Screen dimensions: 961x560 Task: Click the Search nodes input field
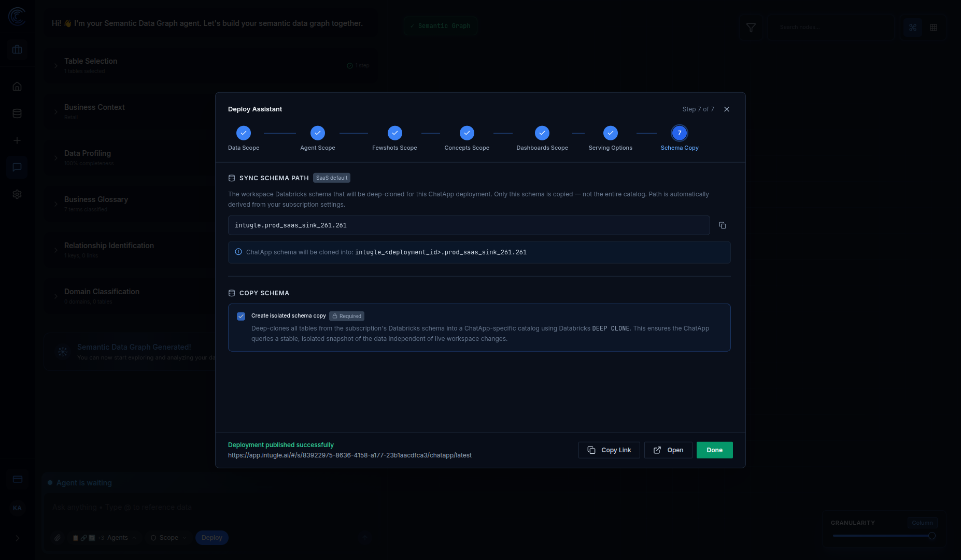(831, 27)
